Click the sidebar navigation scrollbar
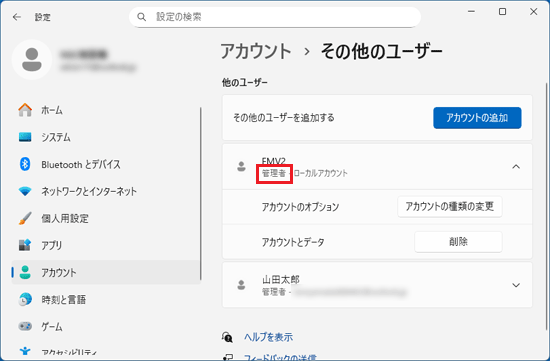The height and width of the screenshot is (361, 550). 201,194
